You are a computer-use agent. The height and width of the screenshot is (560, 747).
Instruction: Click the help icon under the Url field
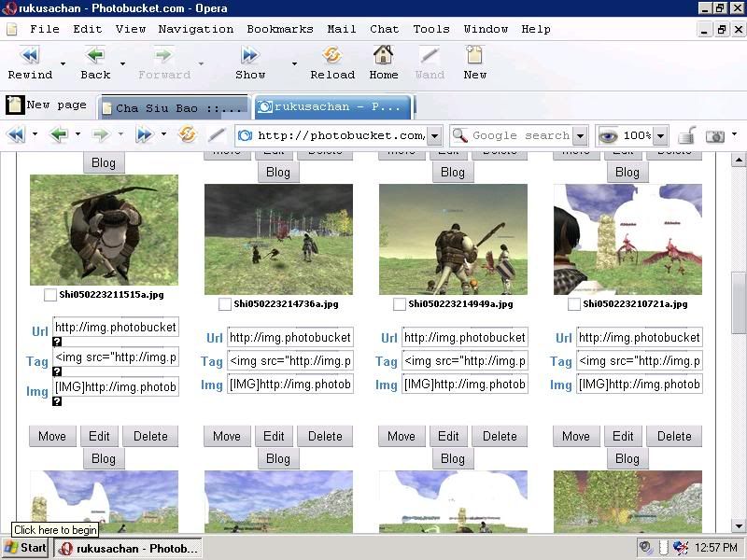click(57, 342)
